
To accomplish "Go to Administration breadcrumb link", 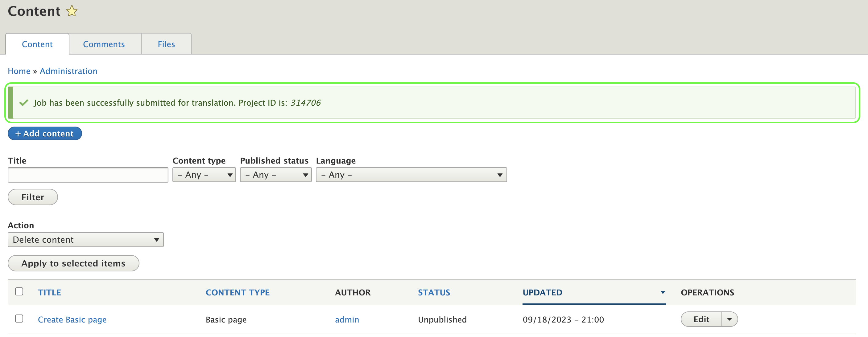I will pyautogui.click(x=68, y=71).
